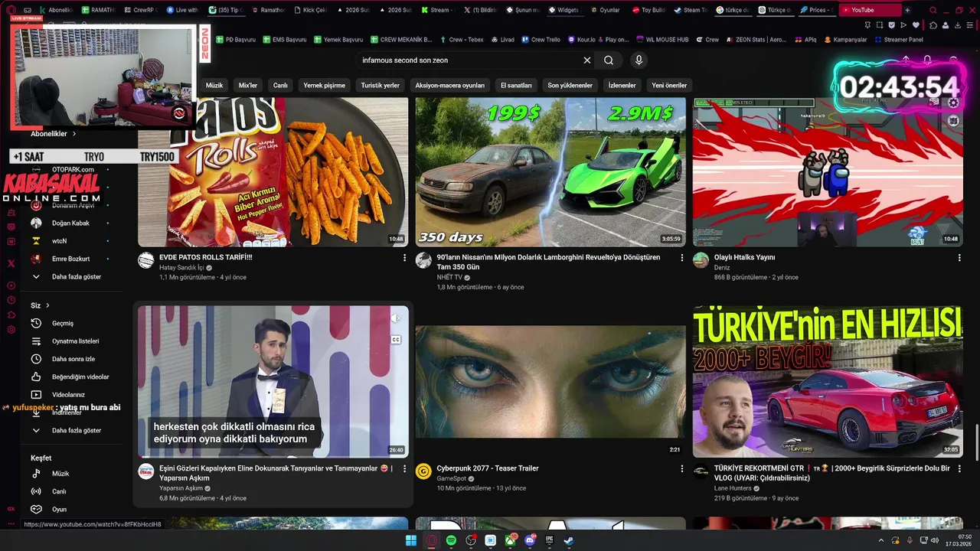Open Steam from the taskbar
This screenshot has height=551, width=980.
(x=569, y=540)
